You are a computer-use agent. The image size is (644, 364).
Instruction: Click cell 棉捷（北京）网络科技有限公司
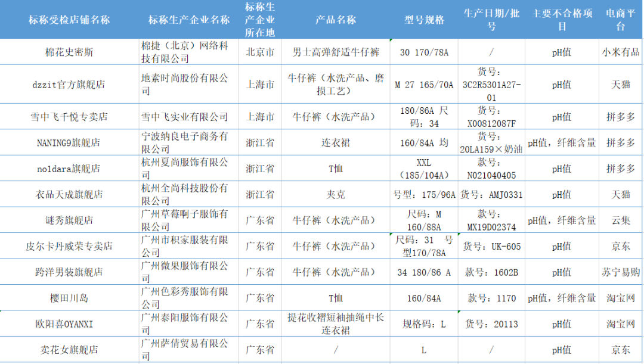click(189, 52)
